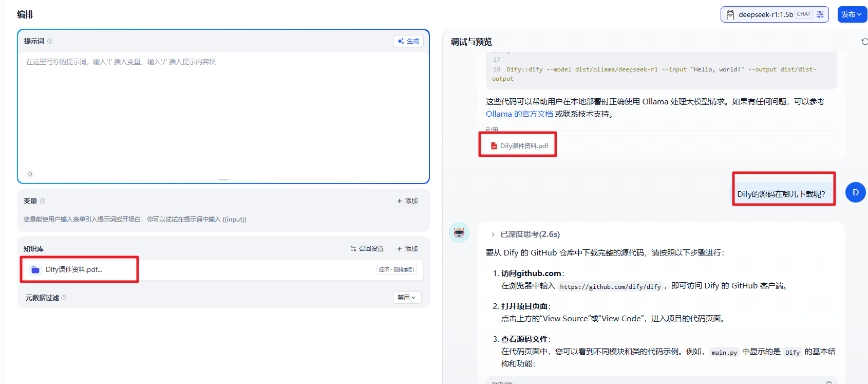Screen dimensions: 868x384
Task: Click help icon beside 变量 label
Action: (x=43, y=201)
